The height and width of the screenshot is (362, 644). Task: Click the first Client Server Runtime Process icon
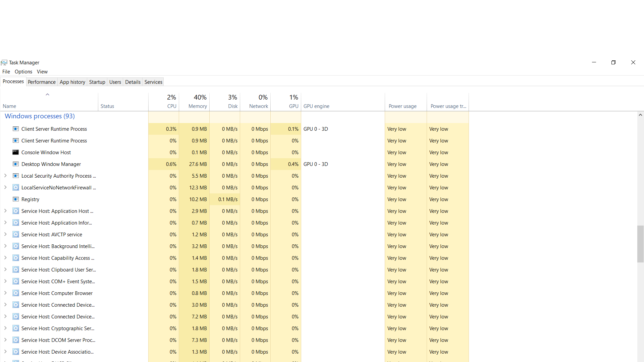[15, 129]
